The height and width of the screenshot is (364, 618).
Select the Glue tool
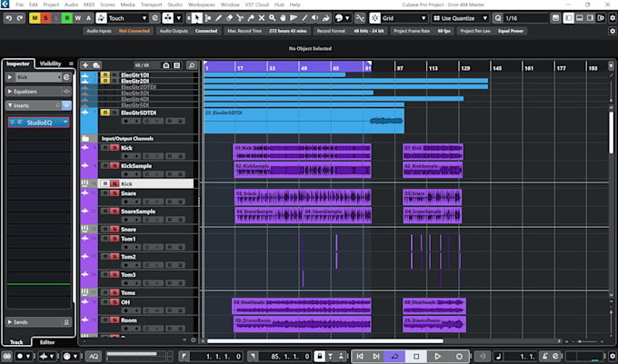click(251, 18)
